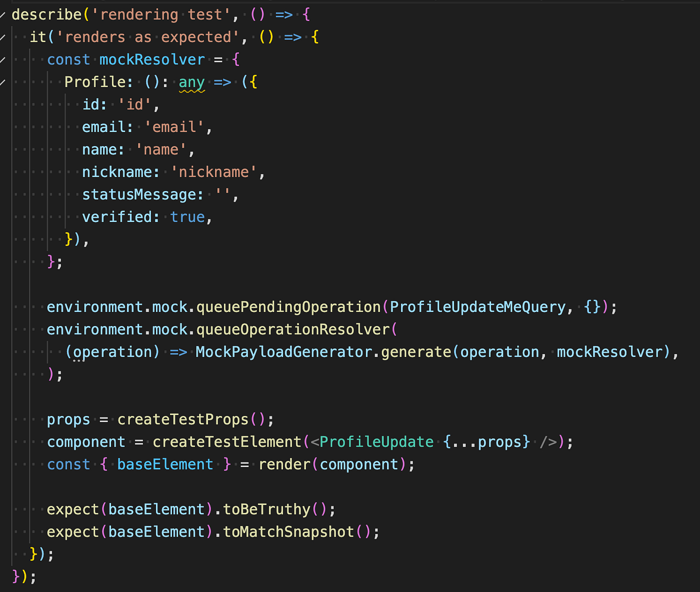
Task: Click the {...props} spread expression
Action: coord(485,441)
